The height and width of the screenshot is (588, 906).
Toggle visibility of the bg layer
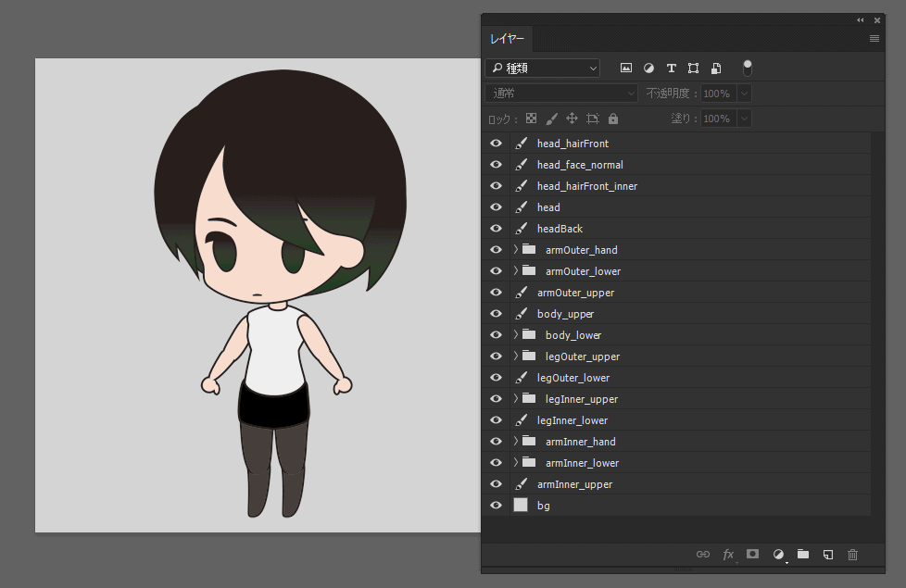coord(496,506)
